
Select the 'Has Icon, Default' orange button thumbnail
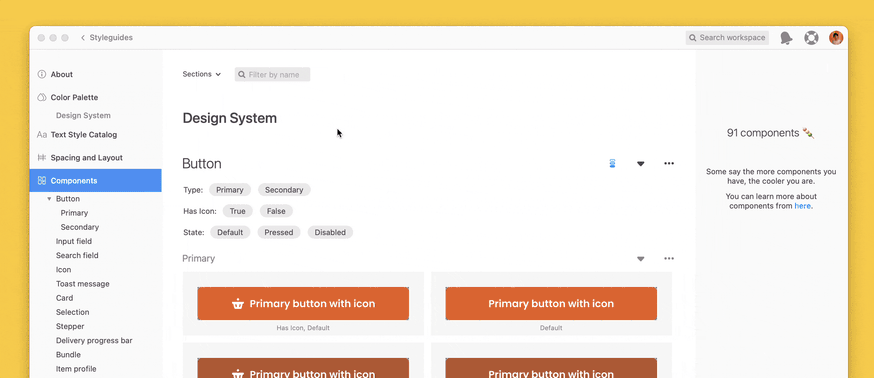pyautogui.click(x=303, y=303)
